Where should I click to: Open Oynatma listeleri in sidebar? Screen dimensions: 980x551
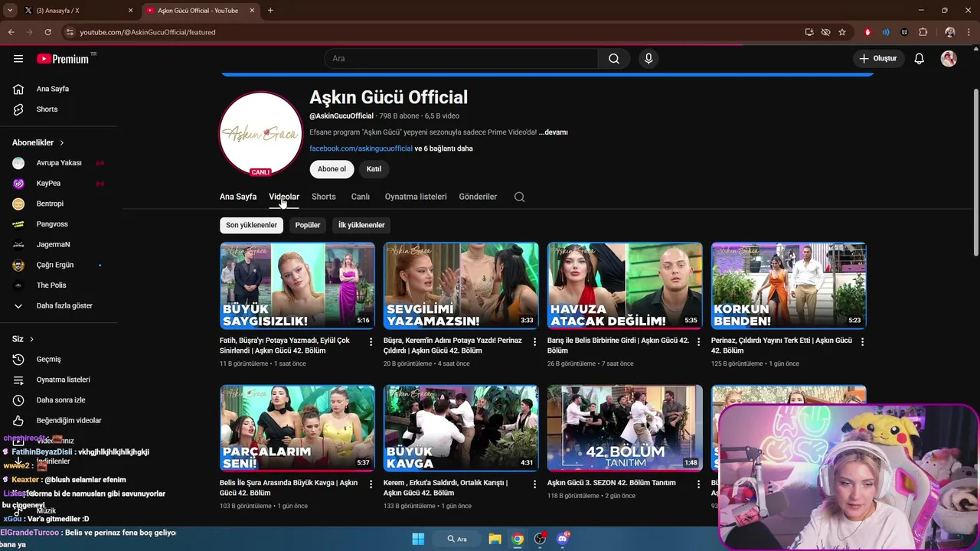[61, 380]
